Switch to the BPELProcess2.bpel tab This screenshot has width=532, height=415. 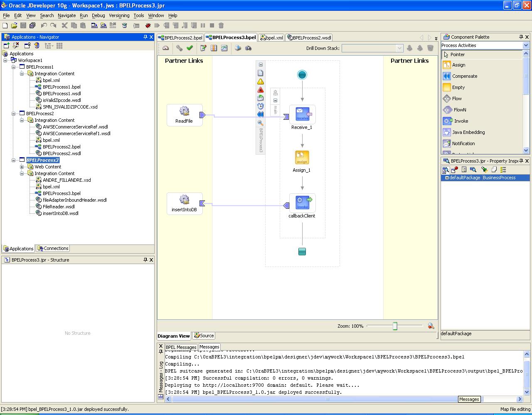(x=181, y=37)
